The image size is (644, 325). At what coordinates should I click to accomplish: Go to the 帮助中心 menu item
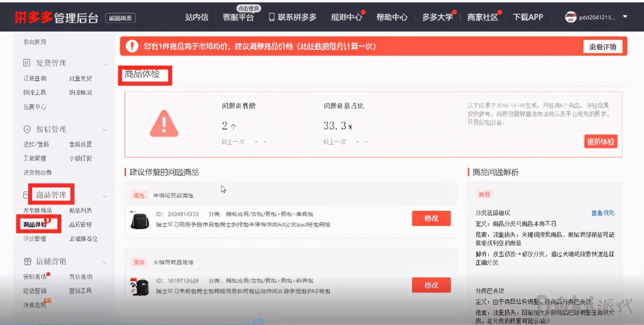[391, 17]
